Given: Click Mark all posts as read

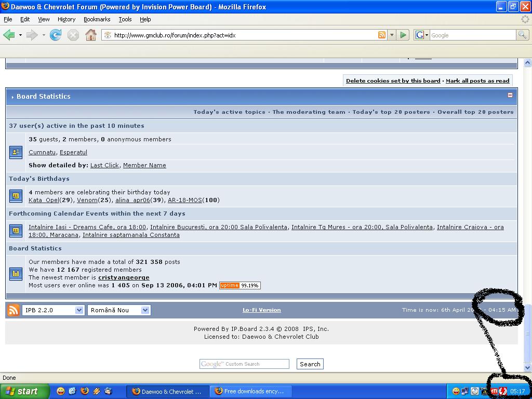Looking at the screenshot, I should coord(477,81).
